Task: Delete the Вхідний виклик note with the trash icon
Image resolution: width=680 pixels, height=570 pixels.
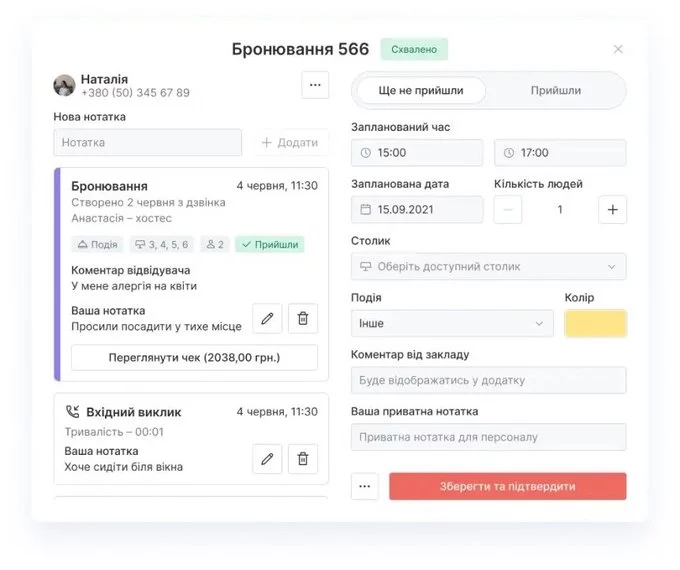Action: (x=303, y=459)
